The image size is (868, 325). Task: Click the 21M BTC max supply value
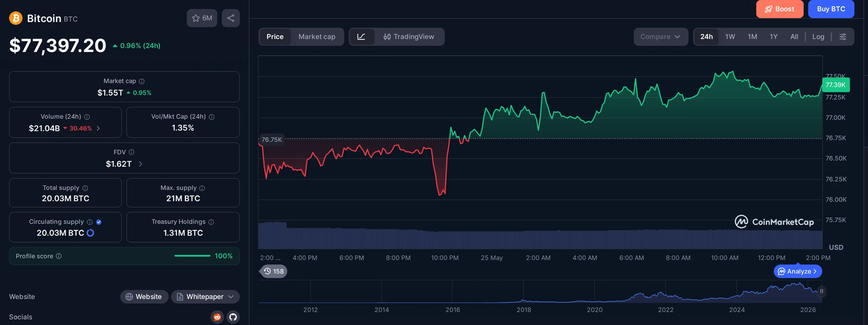[183, 198]
